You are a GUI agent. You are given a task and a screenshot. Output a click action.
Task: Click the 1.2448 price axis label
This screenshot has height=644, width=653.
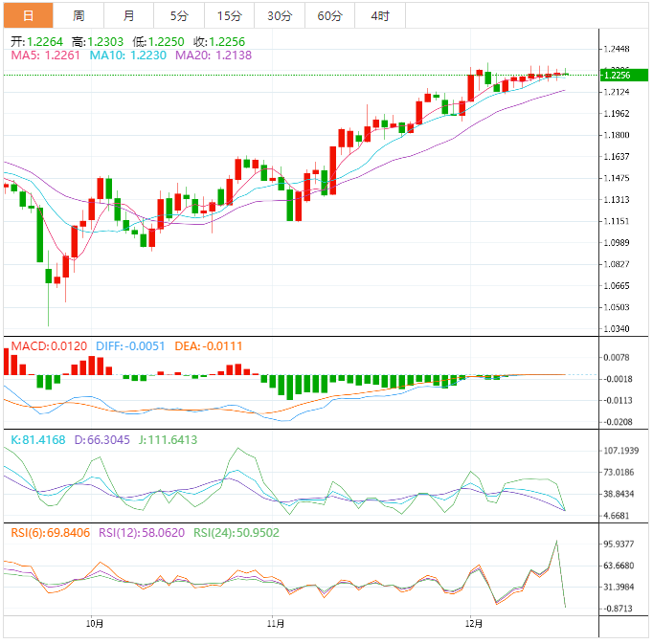coord(617,49)
